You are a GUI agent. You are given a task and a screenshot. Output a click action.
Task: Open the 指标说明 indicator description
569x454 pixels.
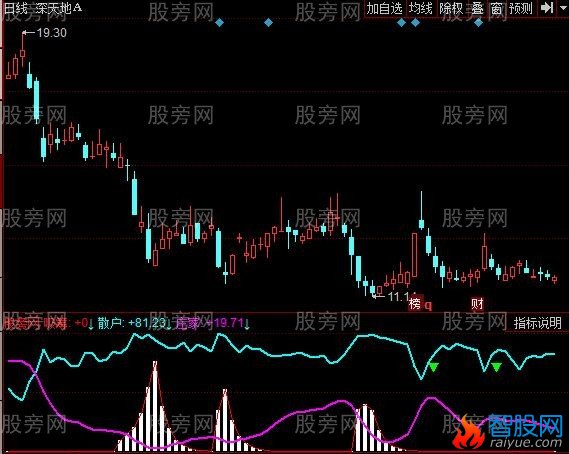click(x=537, y=323)
